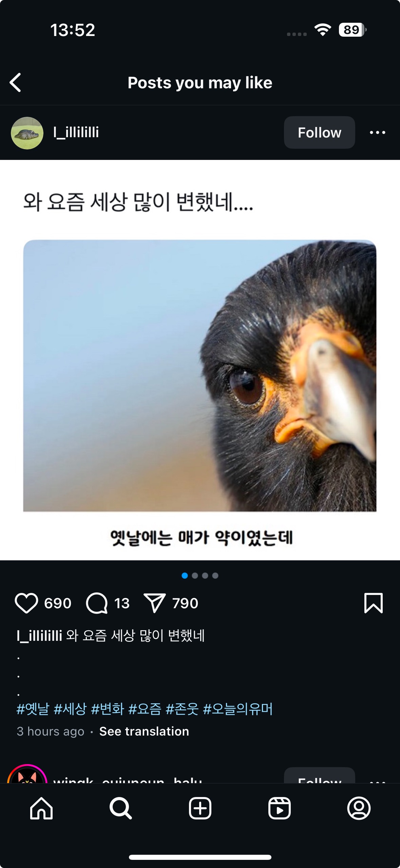Viewport: 400px width, 868px height.
Task: Like the post with the heart icon
Action: pyautogui.click(x=26, y=603)
